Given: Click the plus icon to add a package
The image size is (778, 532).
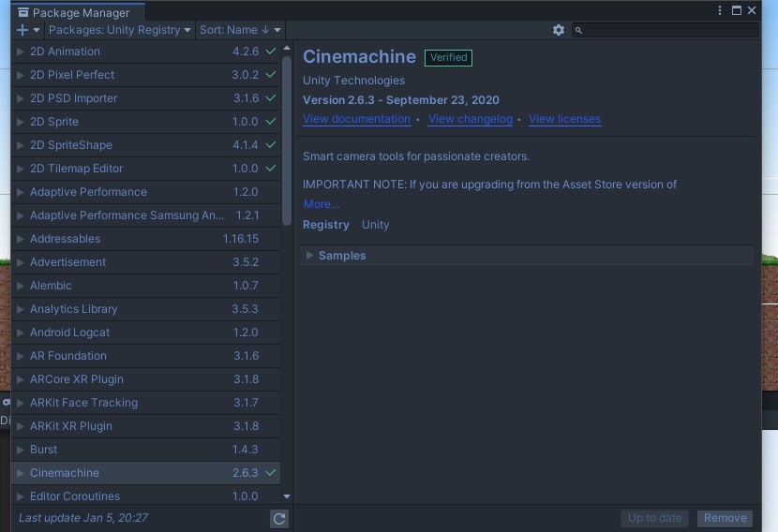Looking at the screenshot, I should click(x=22, y=30).
